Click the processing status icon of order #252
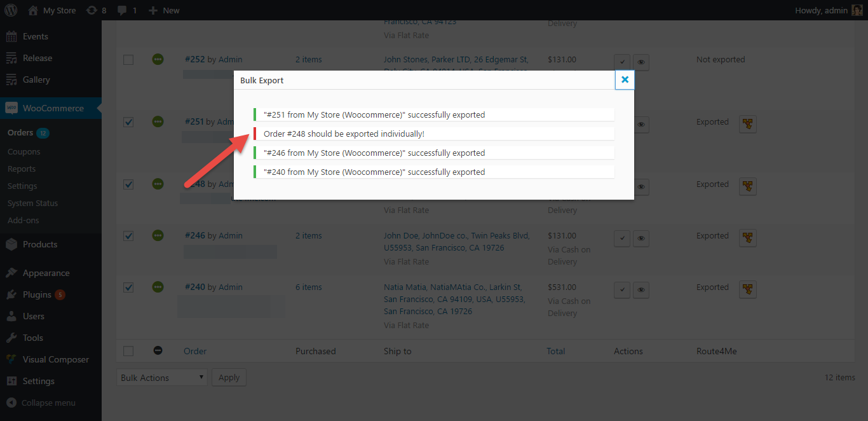Viewport: 868px width, 421px height. (158, 59)
